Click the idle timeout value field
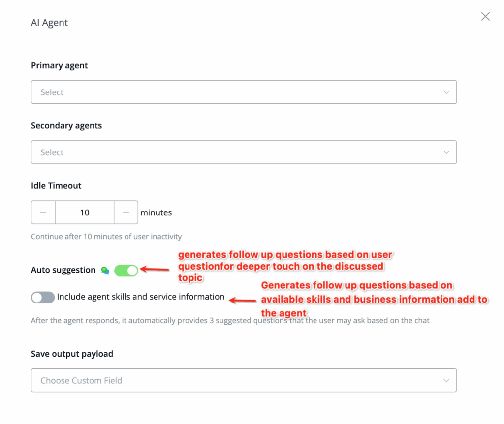This screenshot has height=424, width=504. point(85,212)
